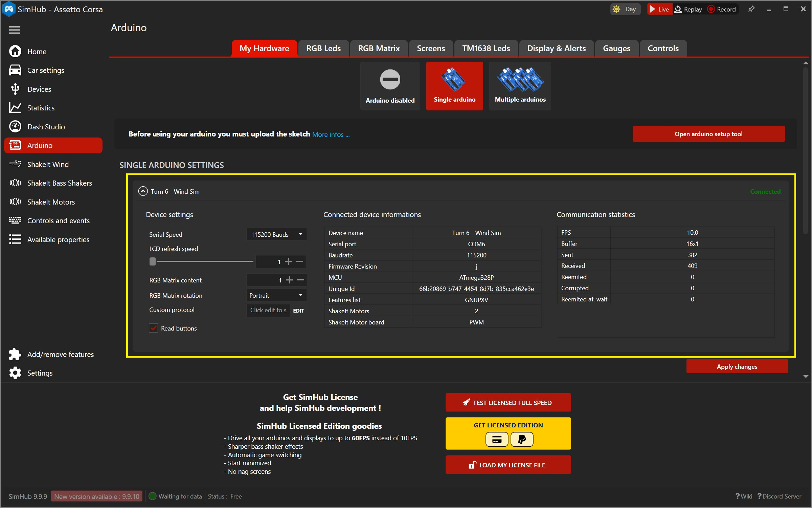The width and height of the screenshot is (812, 508).
Task: Switch to the RGB Leds tab
Action: 323,48
